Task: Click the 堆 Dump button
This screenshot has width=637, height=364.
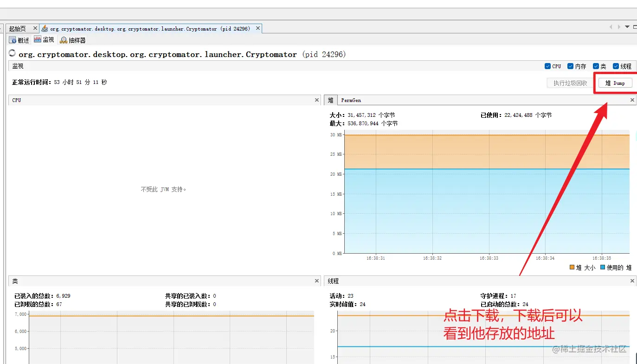Action: tap(615, 83)
